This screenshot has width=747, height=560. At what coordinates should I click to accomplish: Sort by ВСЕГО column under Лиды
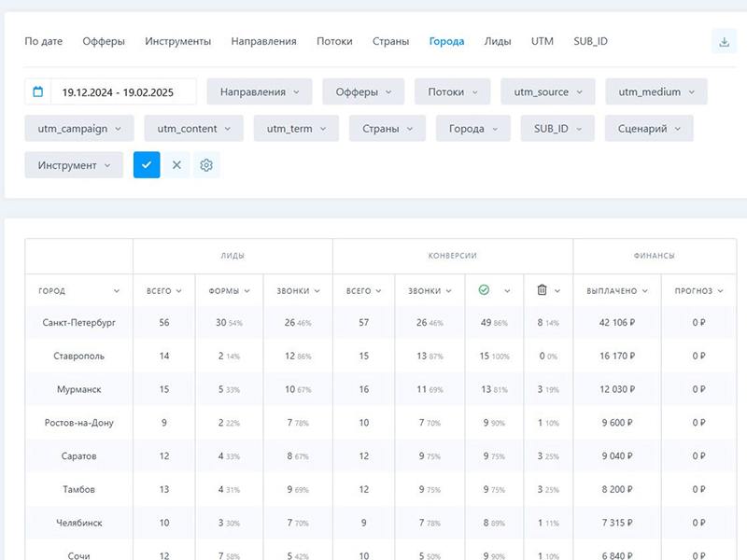[x=164, y=290]
